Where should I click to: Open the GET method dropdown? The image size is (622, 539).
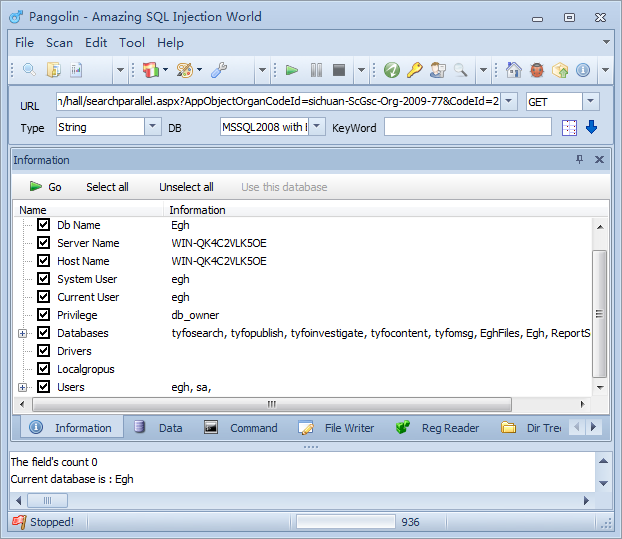click(591, 101)
